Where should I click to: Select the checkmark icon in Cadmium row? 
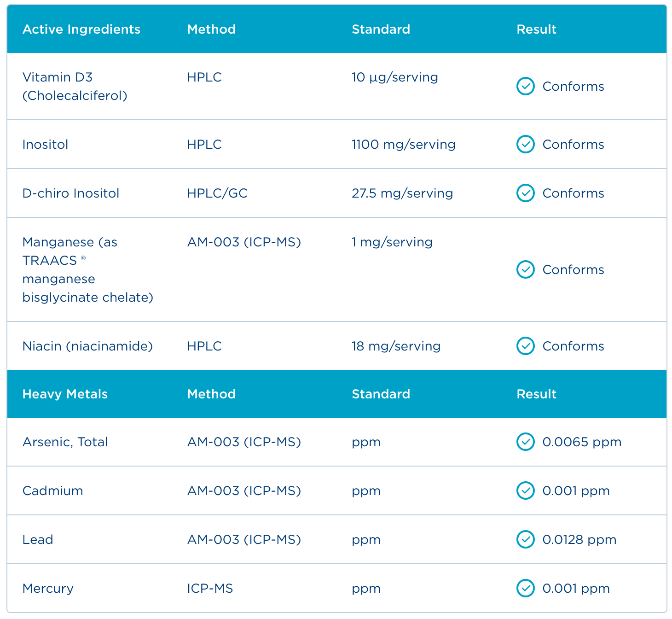click(x=525, y=491)
